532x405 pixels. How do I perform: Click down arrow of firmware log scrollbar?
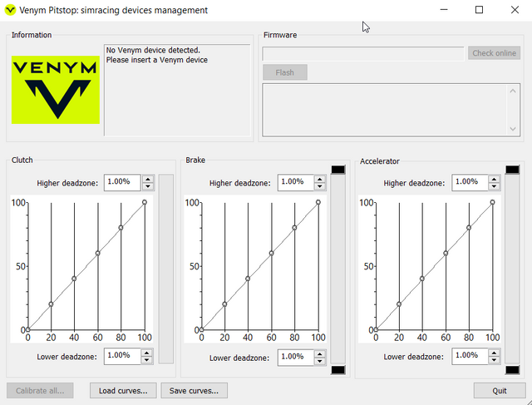pos(513,129)
